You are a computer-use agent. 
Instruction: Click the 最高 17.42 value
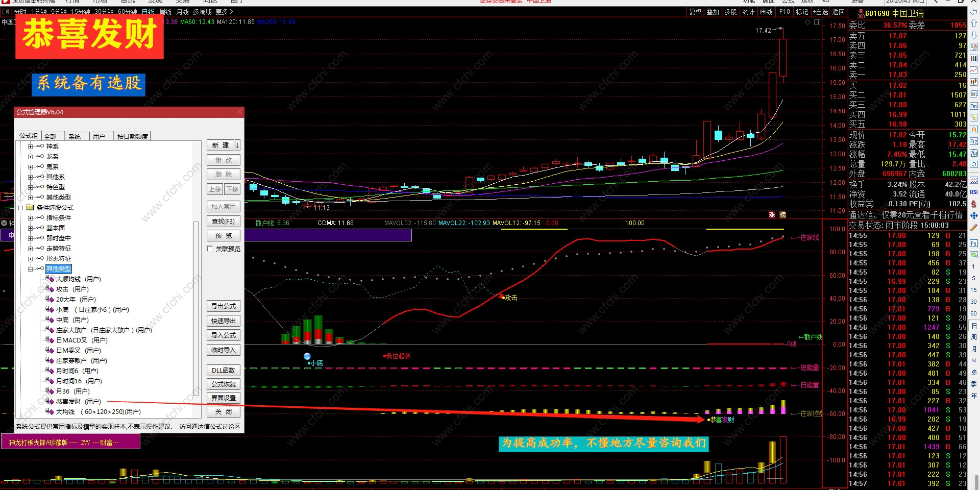[957, 144]
